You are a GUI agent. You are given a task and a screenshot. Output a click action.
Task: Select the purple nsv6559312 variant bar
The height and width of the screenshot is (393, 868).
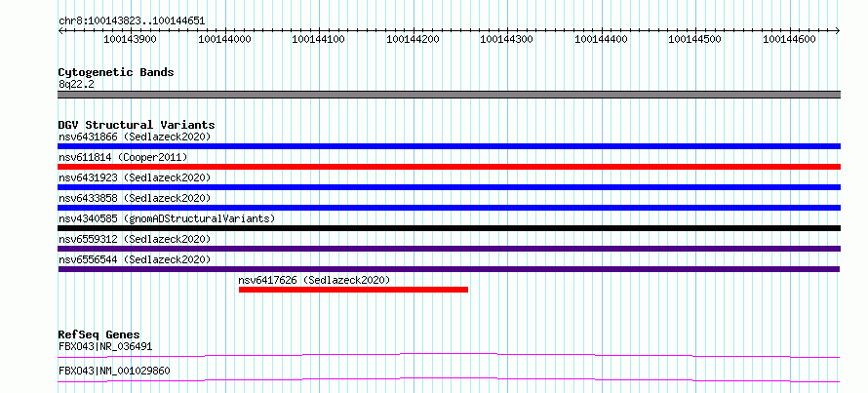click(449, 249)
